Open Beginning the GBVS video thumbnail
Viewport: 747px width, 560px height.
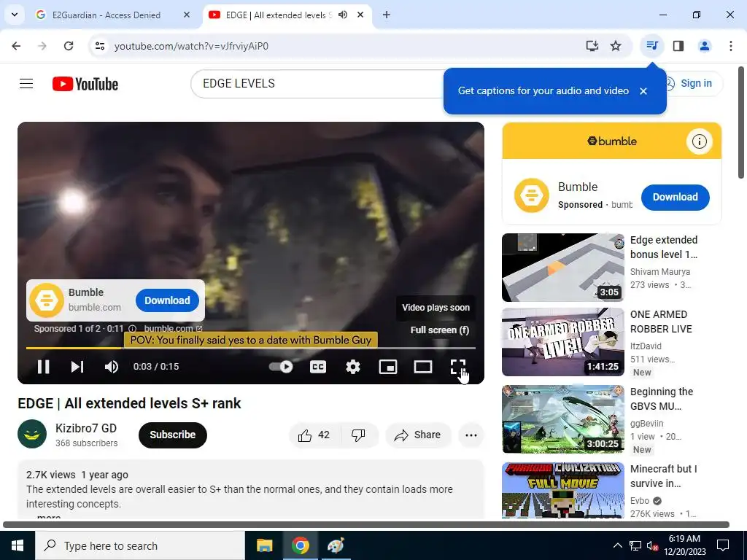tap(562, 419)
